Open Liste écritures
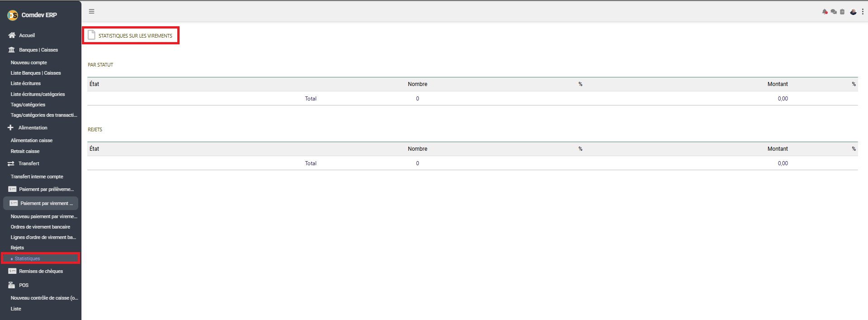This screenshot has width=868, height=320. [x=26, y=83]
